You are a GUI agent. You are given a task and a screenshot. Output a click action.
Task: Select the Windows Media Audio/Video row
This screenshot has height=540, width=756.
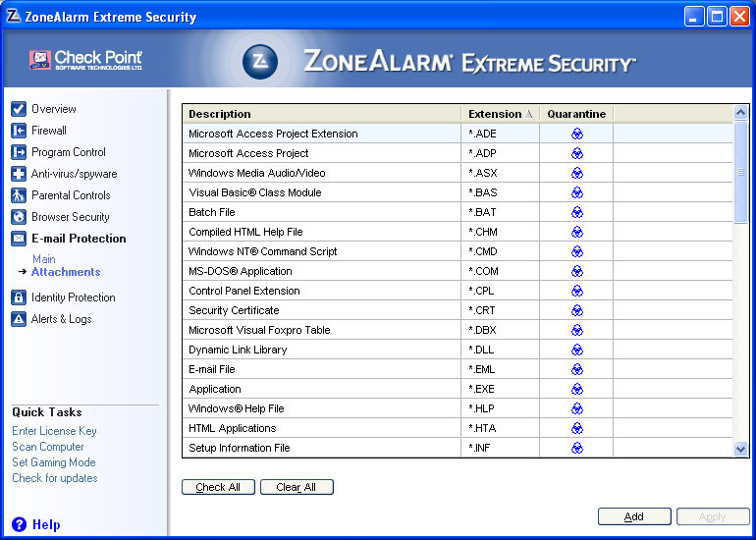coord(459,173)
